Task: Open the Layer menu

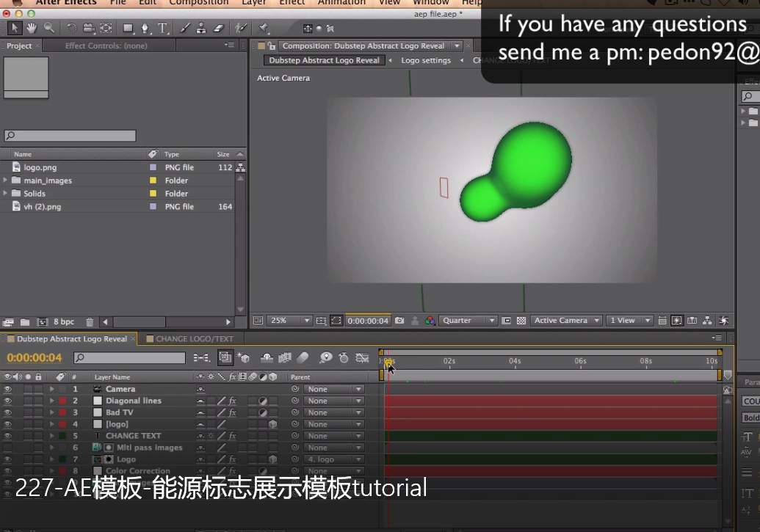Action: (254, 2)
